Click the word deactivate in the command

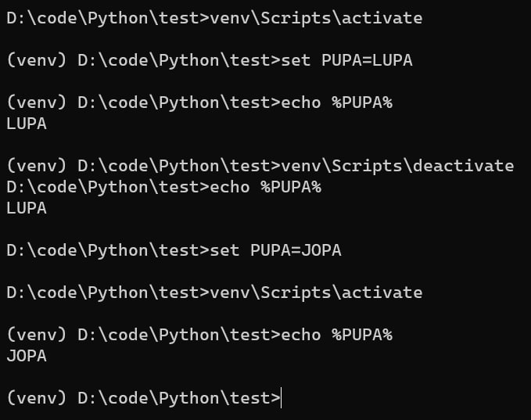(x=463, y=166)
